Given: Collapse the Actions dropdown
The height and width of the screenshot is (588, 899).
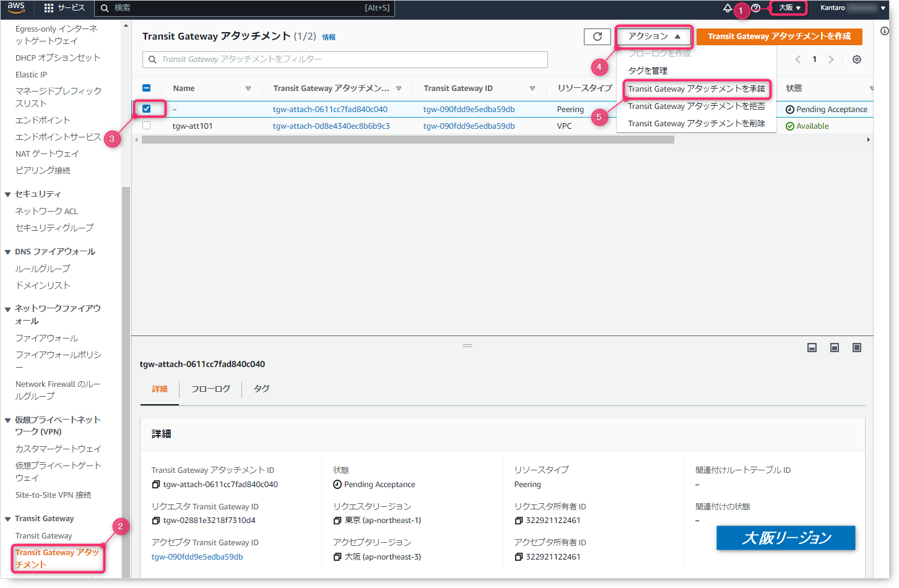Looking at the screenshot, I should (654, 37).
